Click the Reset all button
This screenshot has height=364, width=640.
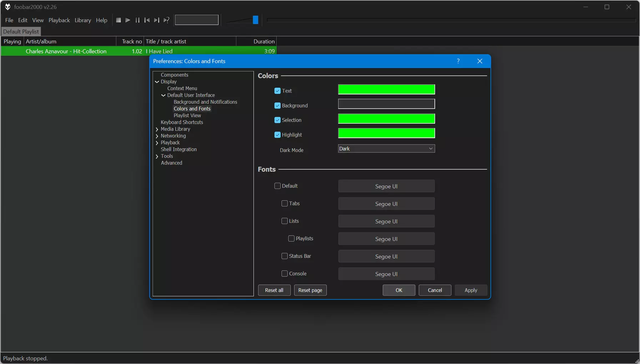[x=274, y=290]
